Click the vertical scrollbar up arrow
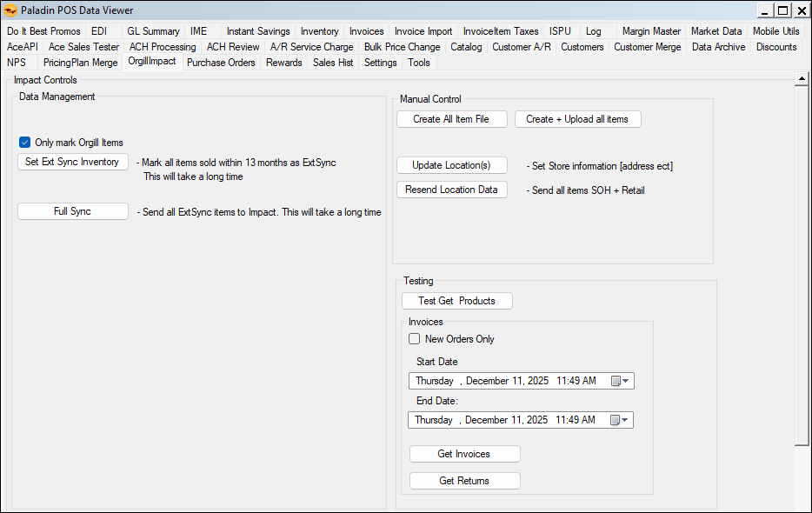This screenshot has height=513, width=812. pyautogui.click(x=802, y=79)
